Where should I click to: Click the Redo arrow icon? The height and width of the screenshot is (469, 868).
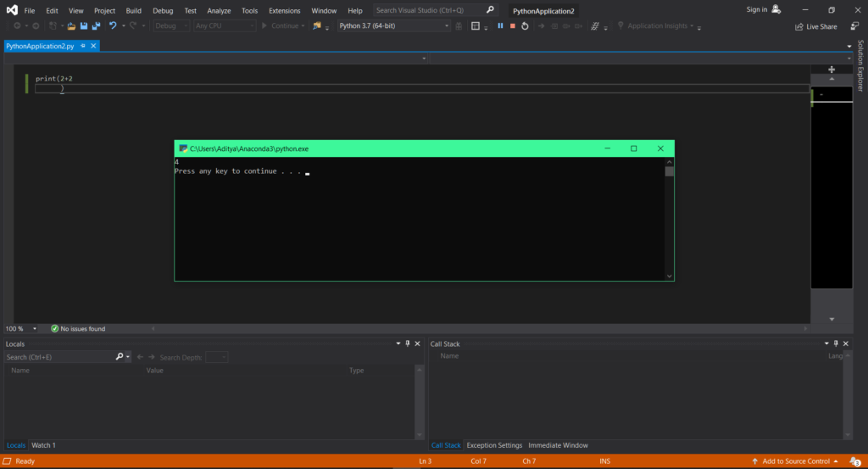[133, 25]
